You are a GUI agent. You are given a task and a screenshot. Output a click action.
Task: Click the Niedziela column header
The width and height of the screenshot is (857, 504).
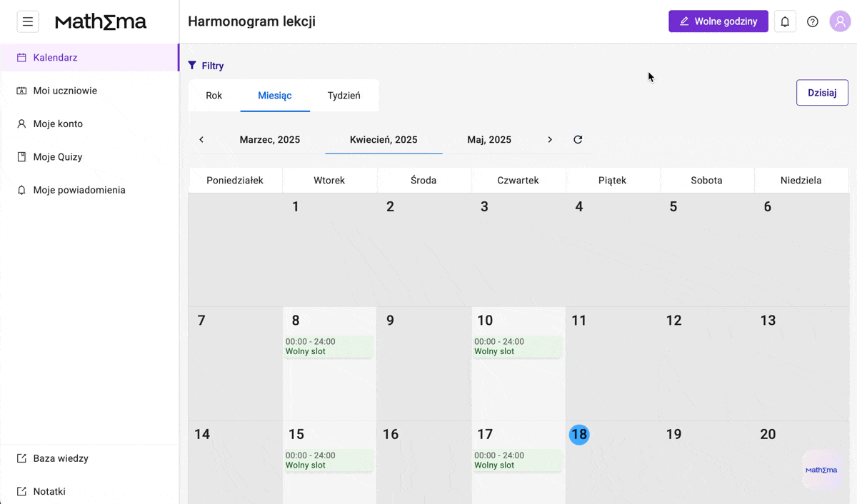point(801,181)
